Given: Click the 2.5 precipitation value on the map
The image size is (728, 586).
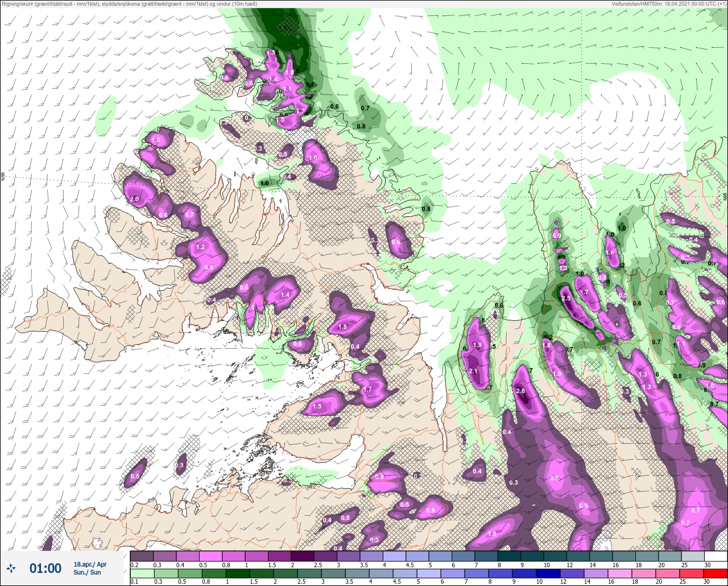Looking at the screenshot, I should click(566, 298).
